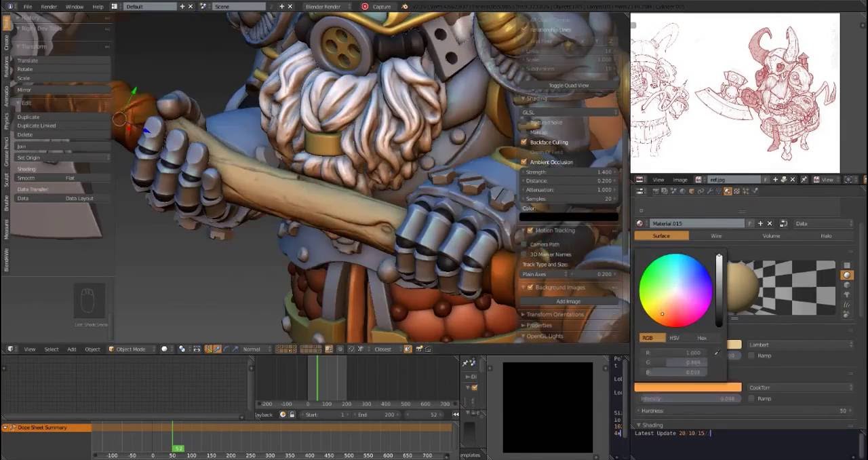Adjust the AO Distance field
The image size is (868, 460).
pos(568,181)
